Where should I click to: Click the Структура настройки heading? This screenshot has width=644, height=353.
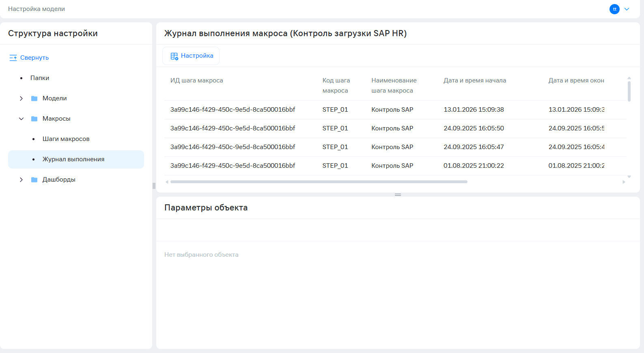coord(53,33)
